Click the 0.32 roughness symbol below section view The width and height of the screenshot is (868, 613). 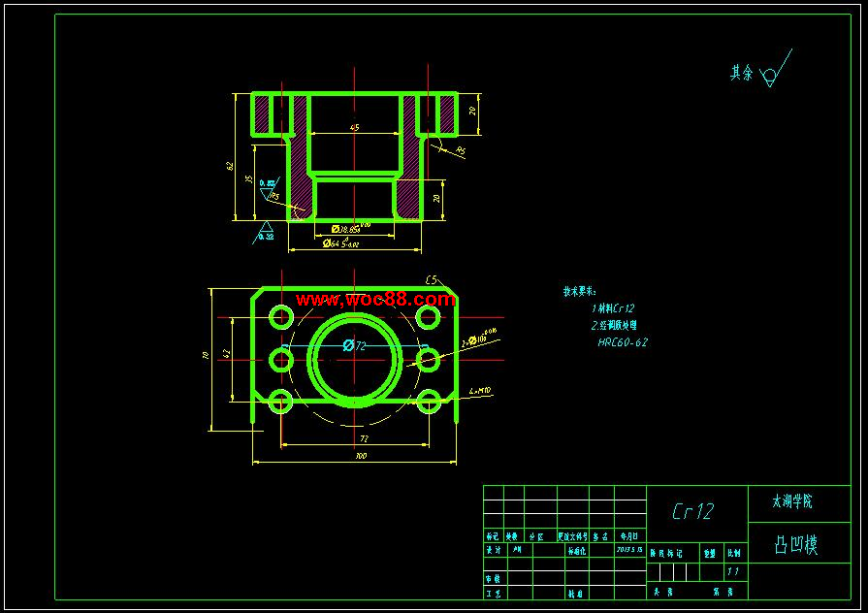tap(265, 232)
